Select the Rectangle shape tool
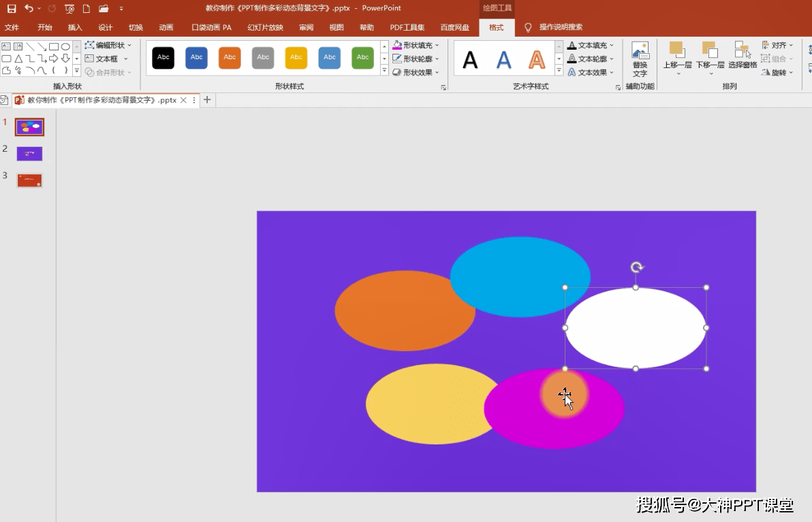 pos(54,46)
